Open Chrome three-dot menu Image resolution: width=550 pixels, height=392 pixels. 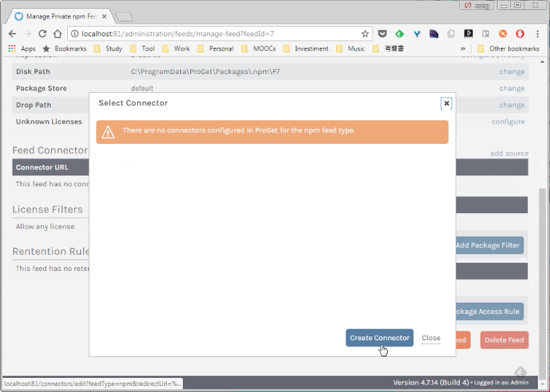point(537,34)
